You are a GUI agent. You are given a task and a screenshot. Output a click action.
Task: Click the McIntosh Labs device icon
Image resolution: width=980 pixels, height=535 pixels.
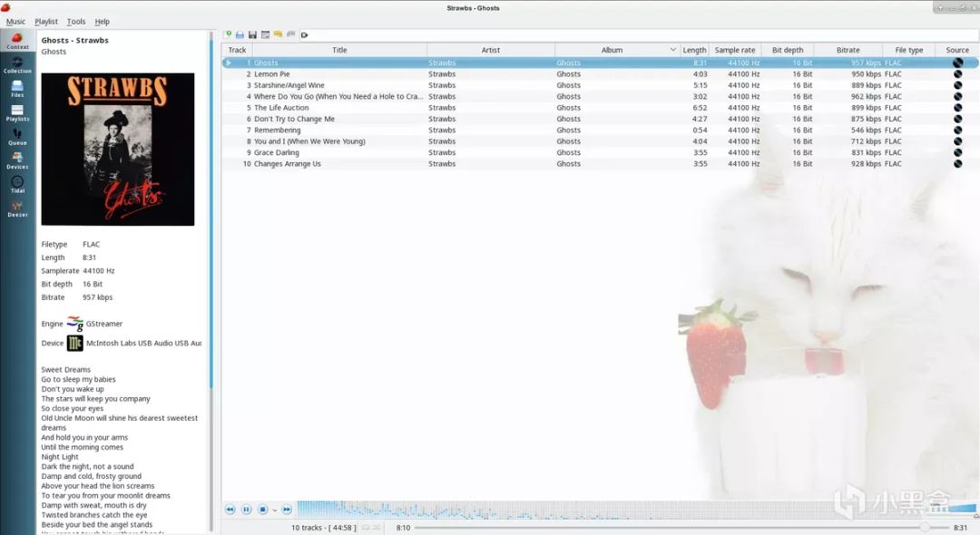[75, 343]
